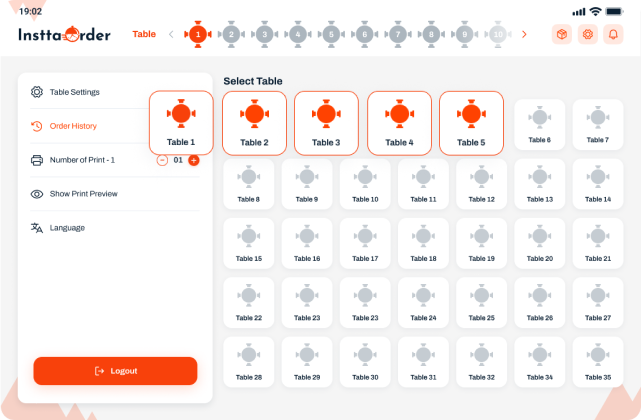The height and width of the screenshot is (420, 641).
Task: Select table 1 icon in top strip
Action: coord(198,34)
